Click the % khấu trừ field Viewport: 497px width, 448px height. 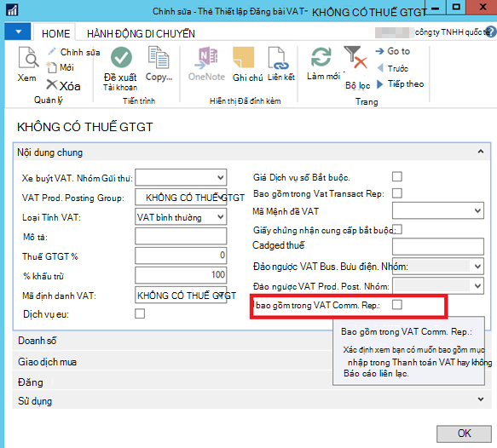point(181,275)
